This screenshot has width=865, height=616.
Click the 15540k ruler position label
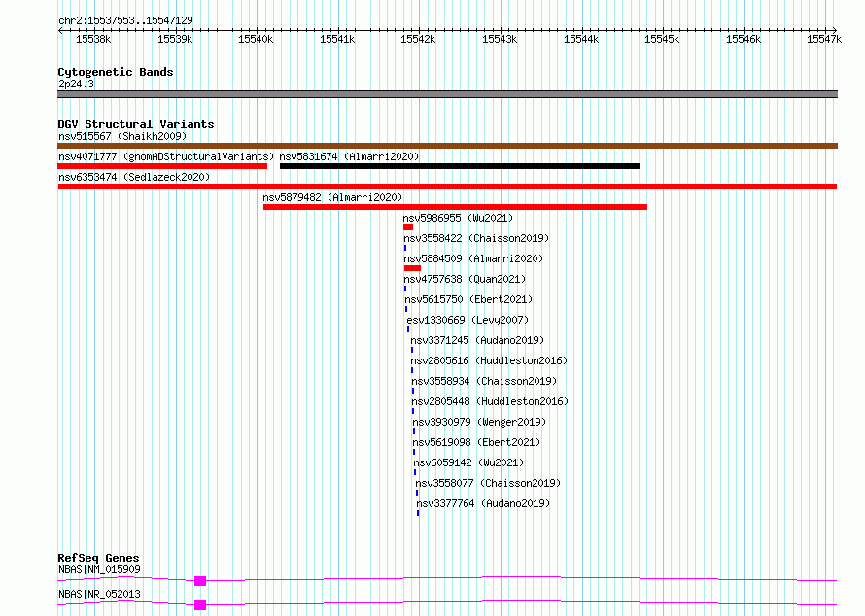(256, 39)
